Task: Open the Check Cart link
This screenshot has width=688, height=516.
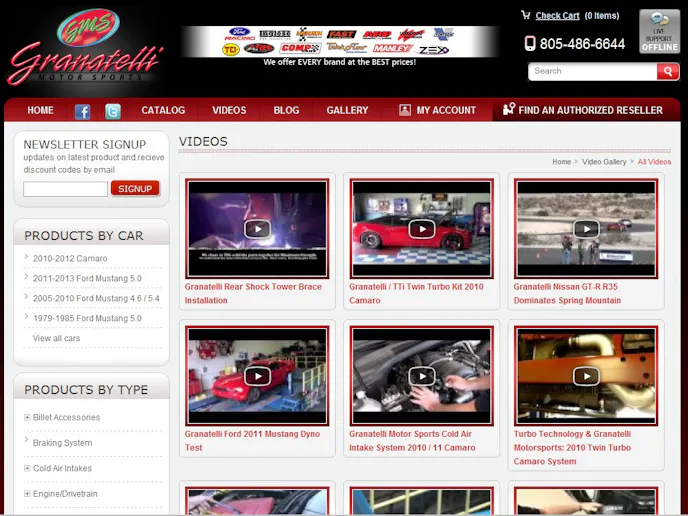Action: point(557,16)
